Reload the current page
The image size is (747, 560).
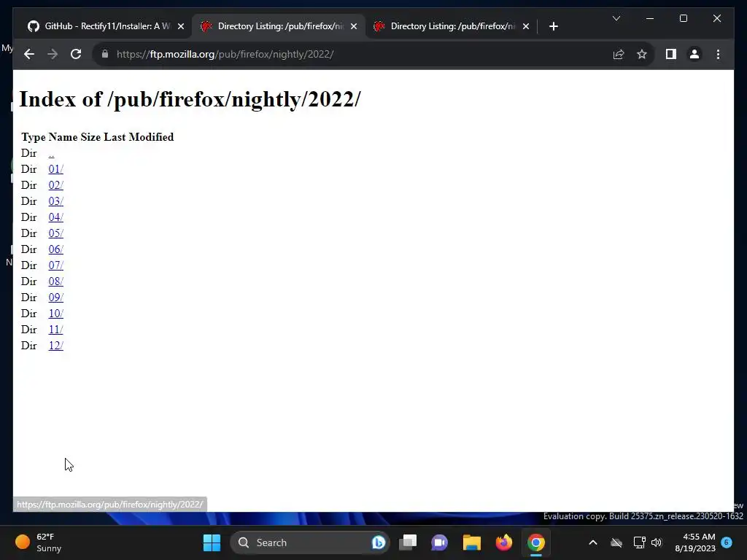(76, 54)
